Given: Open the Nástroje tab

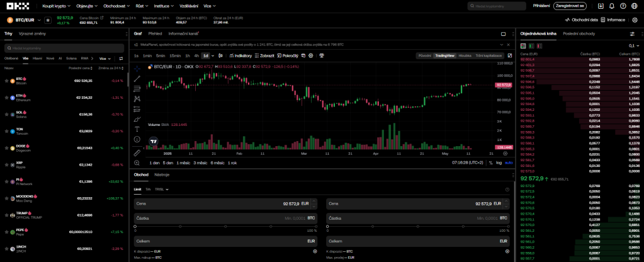Looking at the screenshot, I should pyautogui.click(x=162, y=174).
